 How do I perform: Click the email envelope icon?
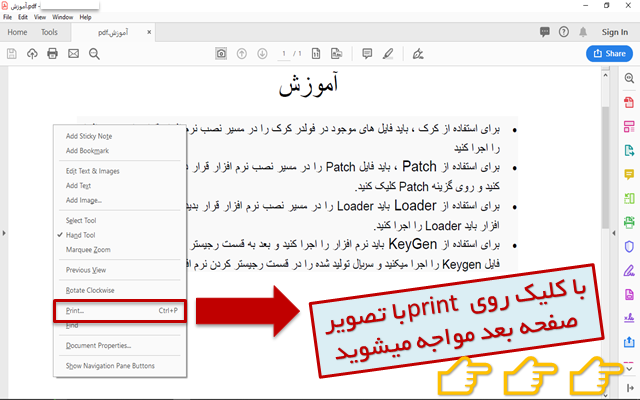(x=73, y=53)
